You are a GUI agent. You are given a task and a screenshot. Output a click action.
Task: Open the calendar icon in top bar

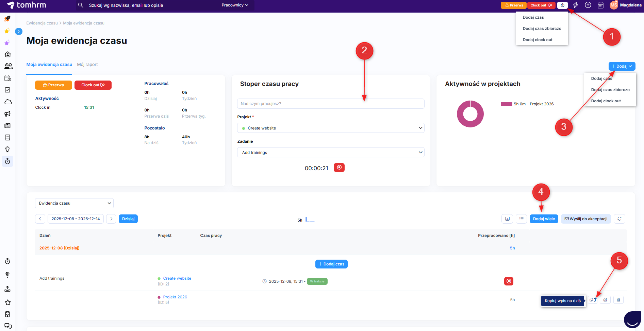[x=600, y=5]
